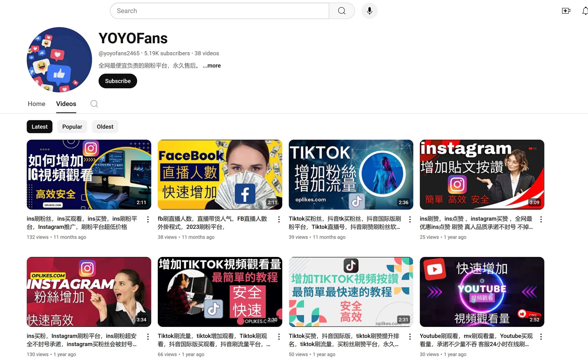The width and height of the screenshot is (588, 364).
Task: Click the "38 views" metadata text
Action: pos(167,237)
